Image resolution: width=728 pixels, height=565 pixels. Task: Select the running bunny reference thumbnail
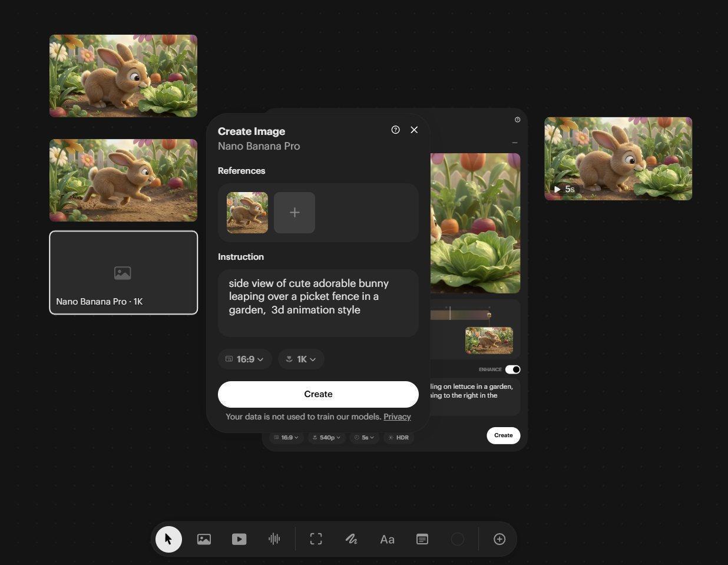point(247,213)
